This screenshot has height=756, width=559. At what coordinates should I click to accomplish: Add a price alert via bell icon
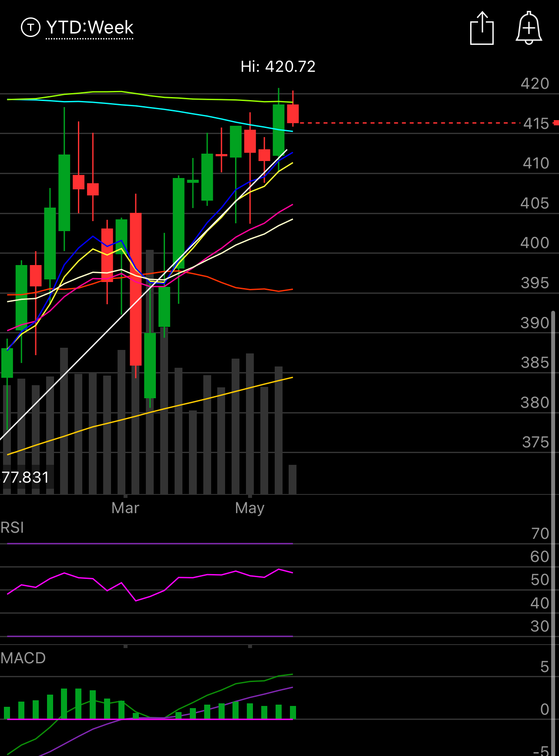529,28
